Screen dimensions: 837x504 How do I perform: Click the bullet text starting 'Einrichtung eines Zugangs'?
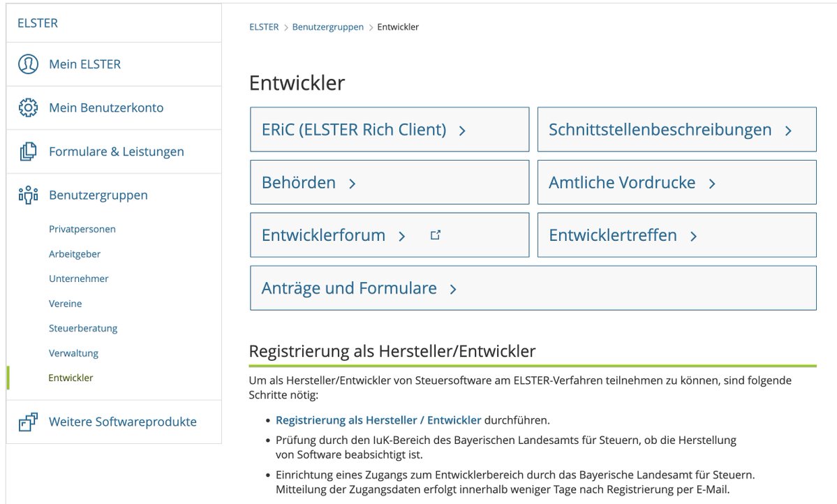click(x=515, y=482)
